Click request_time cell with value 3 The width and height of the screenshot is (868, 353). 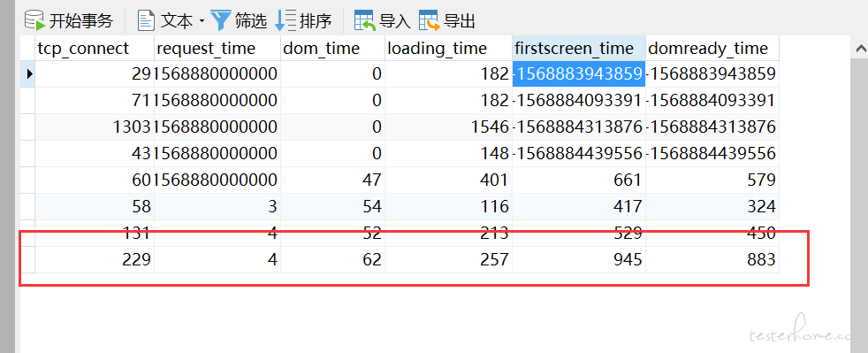click(x=217, y=207)
